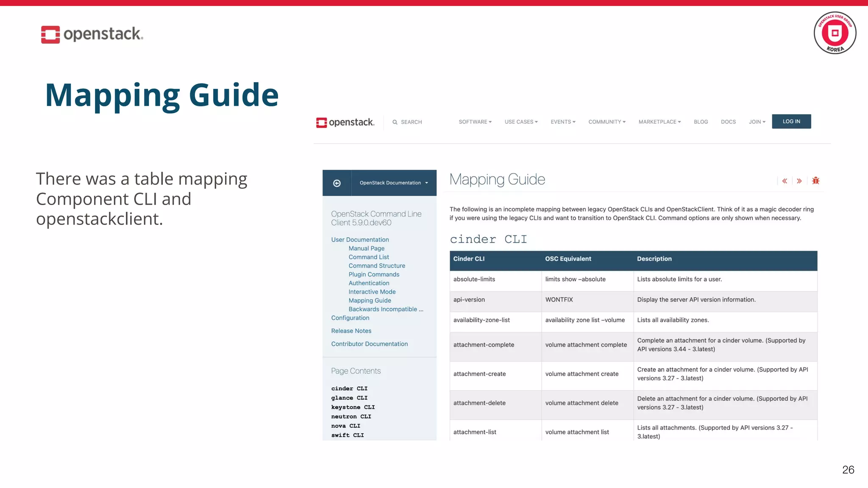Click 'Lists absolute limits for a user.' description

[x=679, y=280]
